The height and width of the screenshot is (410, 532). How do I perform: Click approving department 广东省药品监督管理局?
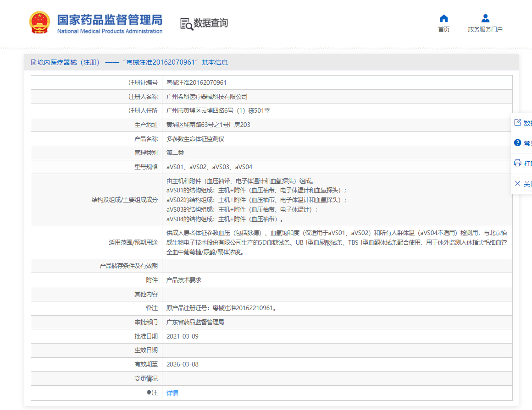(195, 322)
